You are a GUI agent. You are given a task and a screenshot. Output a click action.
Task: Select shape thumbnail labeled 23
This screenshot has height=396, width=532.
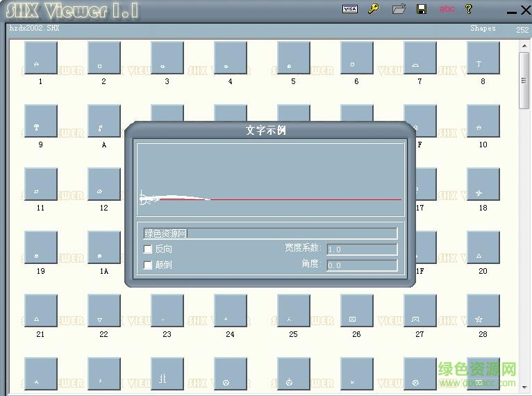(x=167, y=311)
